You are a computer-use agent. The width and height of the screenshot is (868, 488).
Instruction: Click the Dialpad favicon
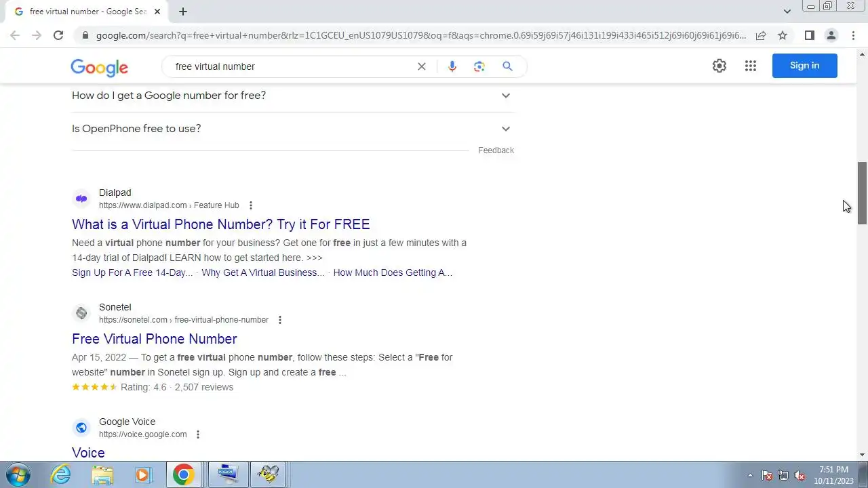click(81, 199)
